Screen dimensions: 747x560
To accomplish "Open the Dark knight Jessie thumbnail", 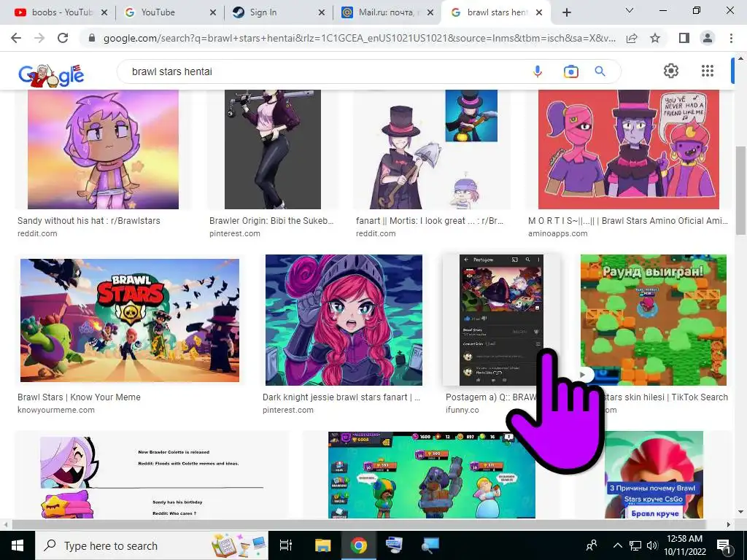I will click(344, 320).
